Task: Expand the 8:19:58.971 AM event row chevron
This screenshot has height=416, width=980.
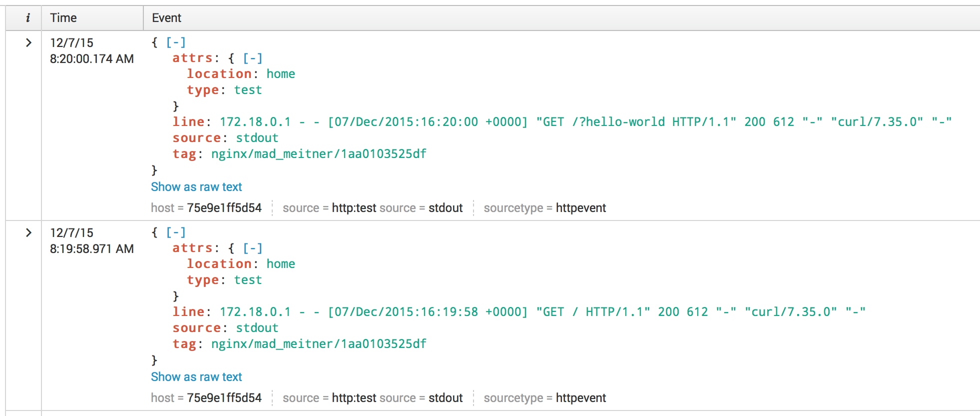Action: (x=28, y=233)
